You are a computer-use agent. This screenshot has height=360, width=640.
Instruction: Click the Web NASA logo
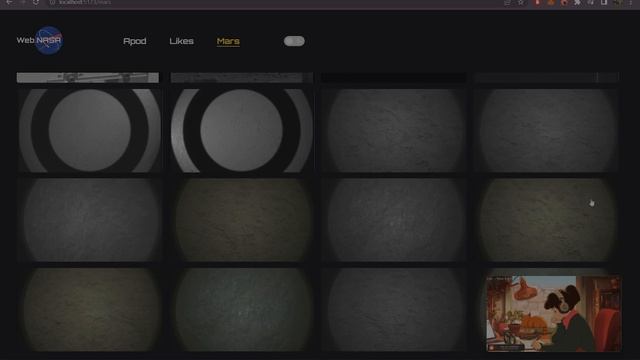pos(40,40)
